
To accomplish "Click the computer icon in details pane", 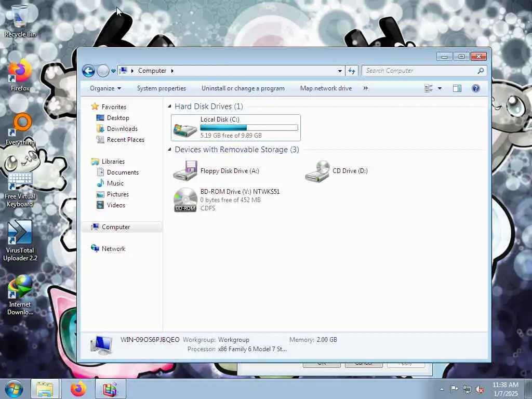I will pos(101,345).
